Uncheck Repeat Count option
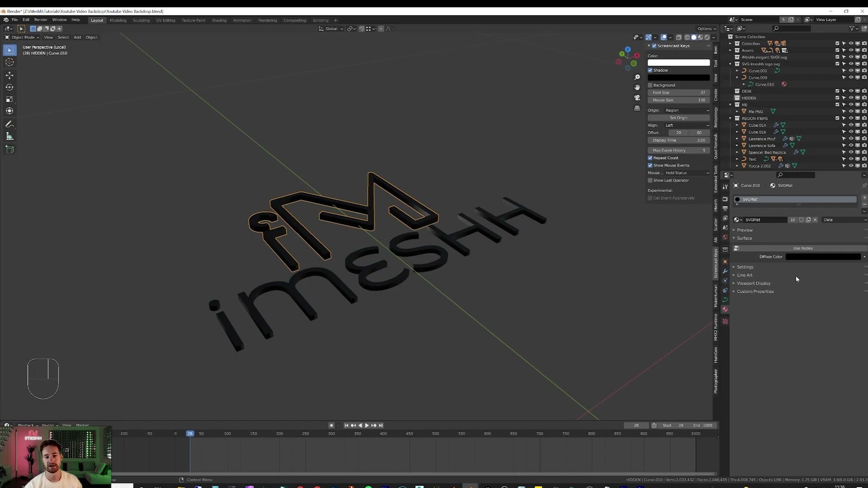 click(650, 158)
